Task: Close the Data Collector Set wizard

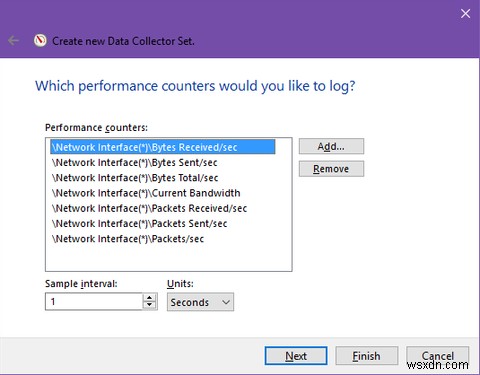Action: (x=465, y=14)
